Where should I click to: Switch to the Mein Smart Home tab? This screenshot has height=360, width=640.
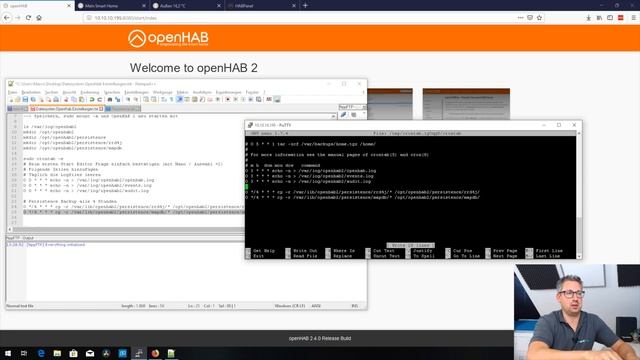click(x=111, y=6)
